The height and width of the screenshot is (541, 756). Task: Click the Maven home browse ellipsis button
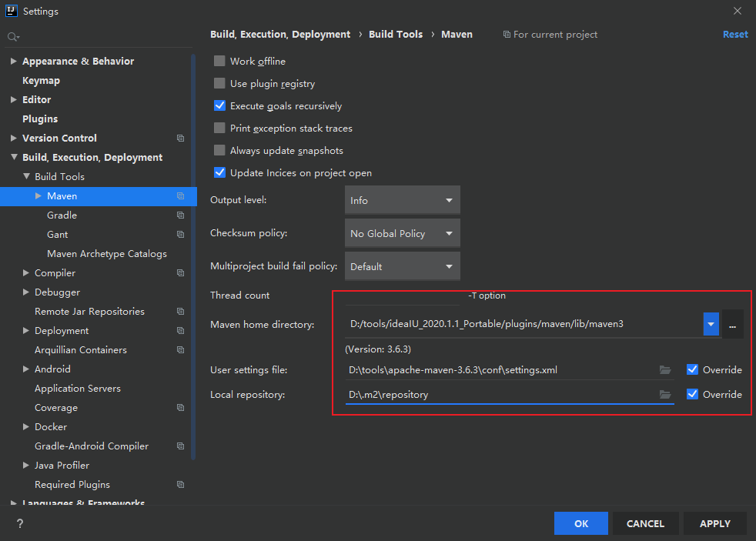(732, 324)
